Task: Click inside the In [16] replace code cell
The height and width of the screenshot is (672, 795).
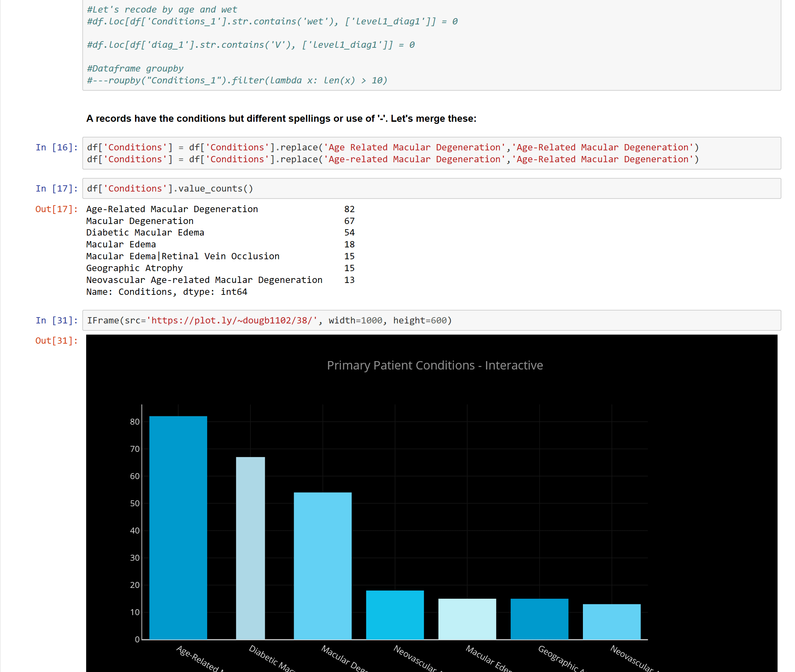Action: pyautogui.click(x=392, y=153)
